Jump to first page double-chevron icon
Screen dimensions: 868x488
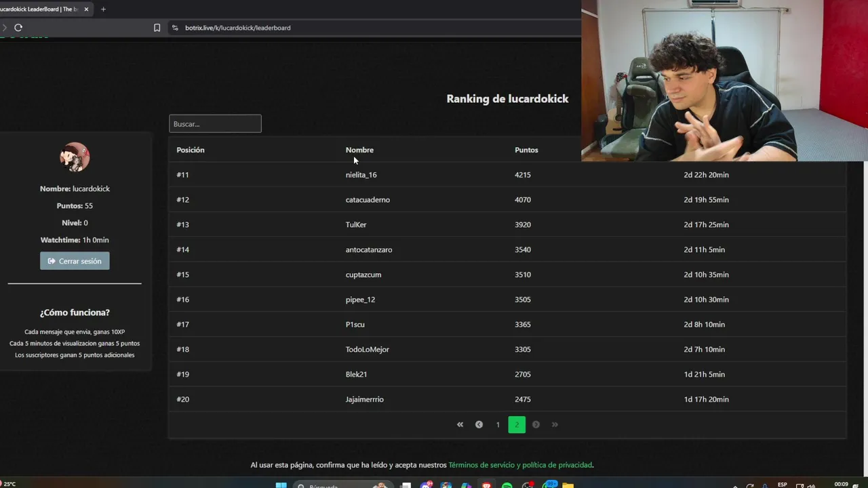tap(460, 424)
